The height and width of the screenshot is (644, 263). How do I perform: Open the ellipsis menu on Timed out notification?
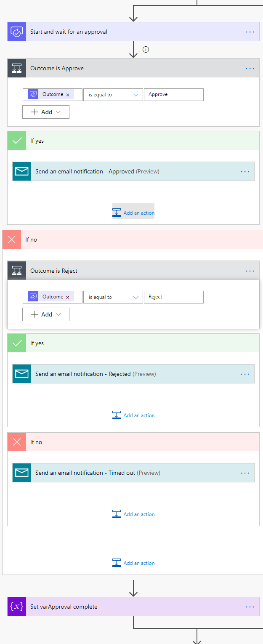pos(245,473)
